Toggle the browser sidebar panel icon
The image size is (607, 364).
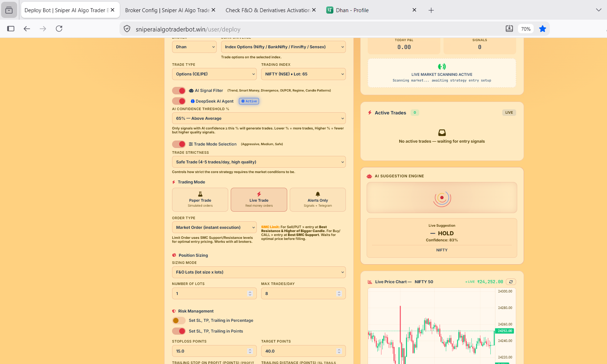pyautogui.click(x=11, y=29)
